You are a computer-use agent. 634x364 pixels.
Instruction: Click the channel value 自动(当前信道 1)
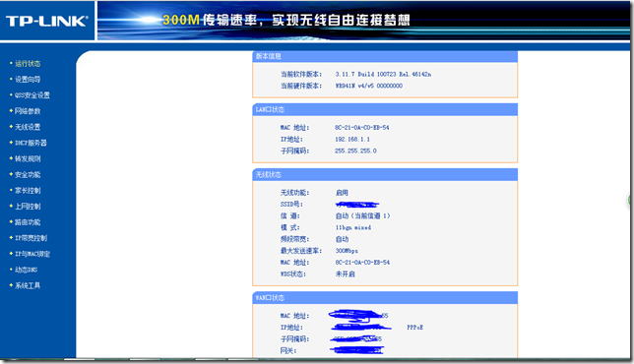(362, 215)
